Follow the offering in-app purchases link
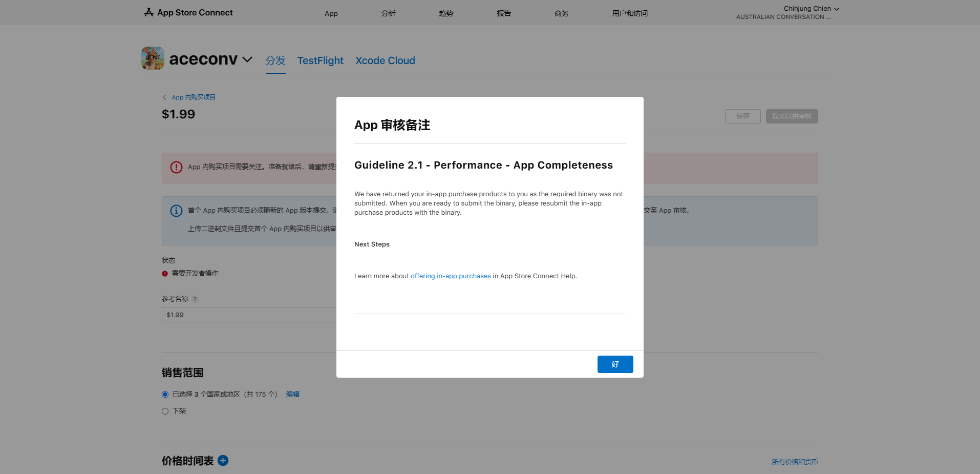Image resolution: width=980 pixels, height=474 pixels. click(451, 276)
